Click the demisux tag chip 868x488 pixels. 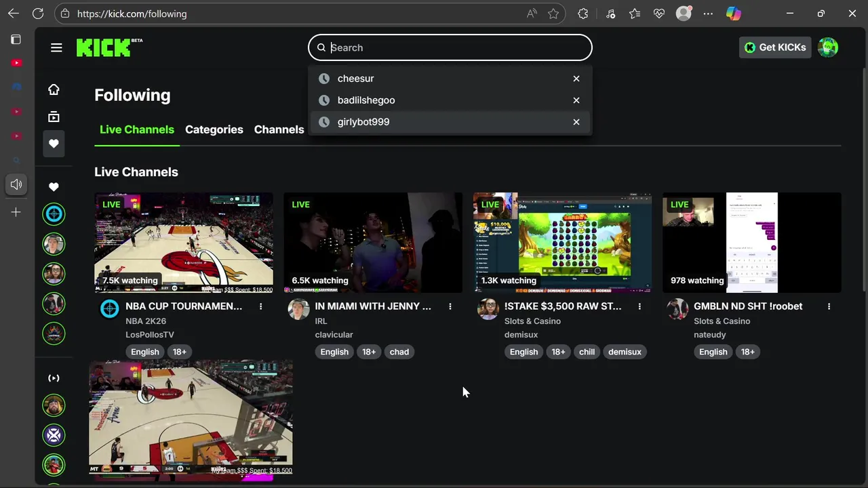click(x=625, y=352)
